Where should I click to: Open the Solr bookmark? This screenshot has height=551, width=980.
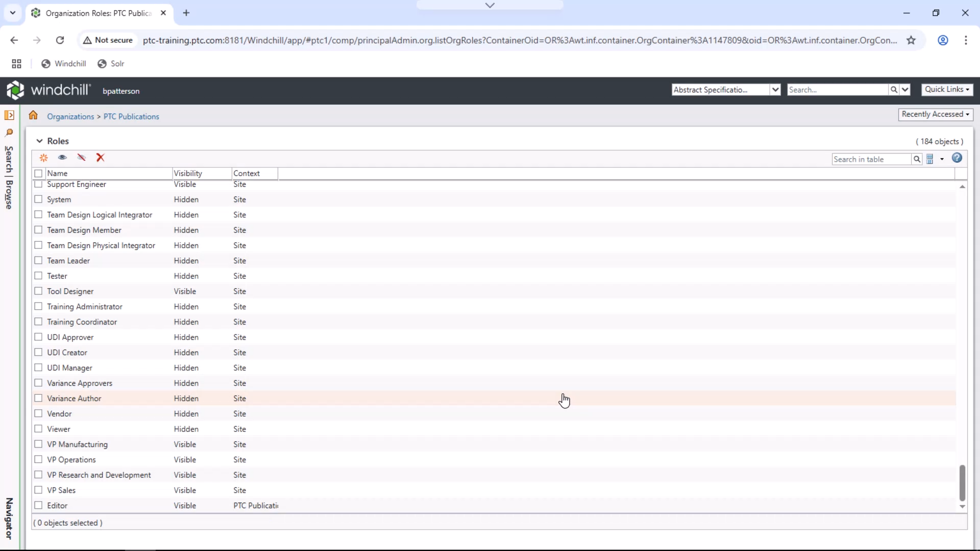click(x=111, y=64)
